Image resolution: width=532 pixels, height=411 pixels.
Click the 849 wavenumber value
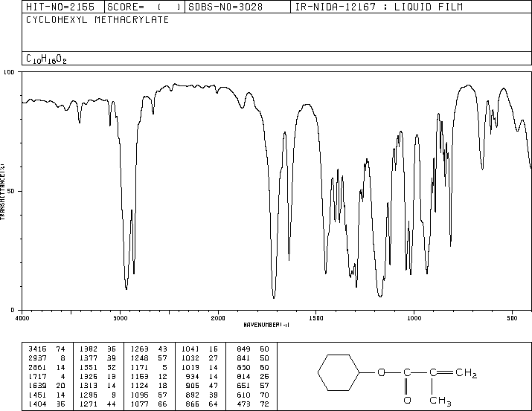pyautogui.click(x=243, y=349)
